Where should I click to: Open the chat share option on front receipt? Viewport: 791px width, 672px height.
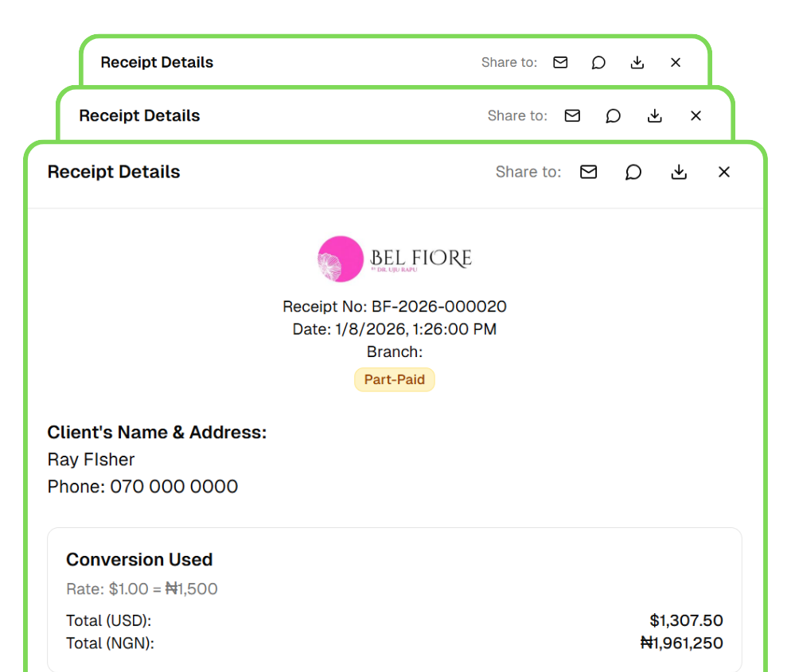(633, 172)
